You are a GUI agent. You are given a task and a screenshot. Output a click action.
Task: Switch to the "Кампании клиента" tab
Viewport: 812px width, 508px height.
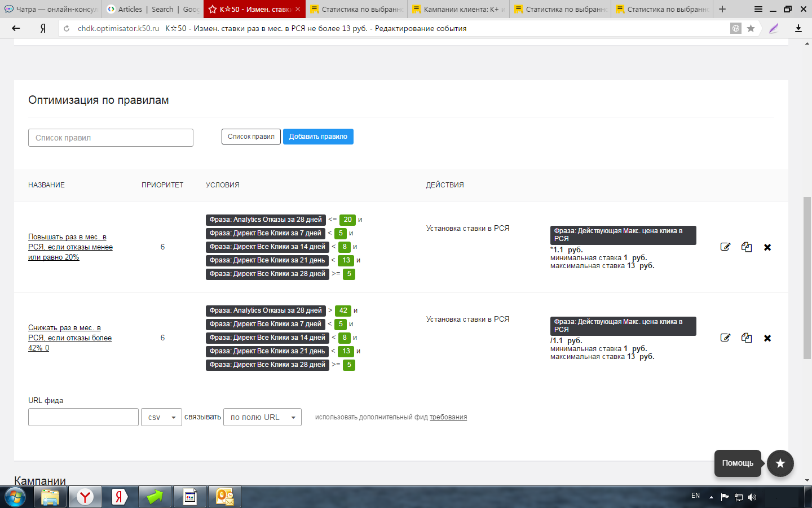458,9
